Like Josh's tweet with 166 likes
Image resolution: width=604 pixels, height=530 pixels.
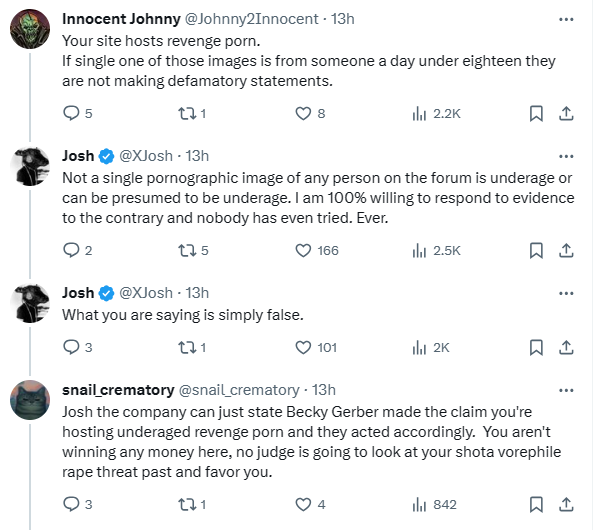pyautogui.click(x=304, y=250)
